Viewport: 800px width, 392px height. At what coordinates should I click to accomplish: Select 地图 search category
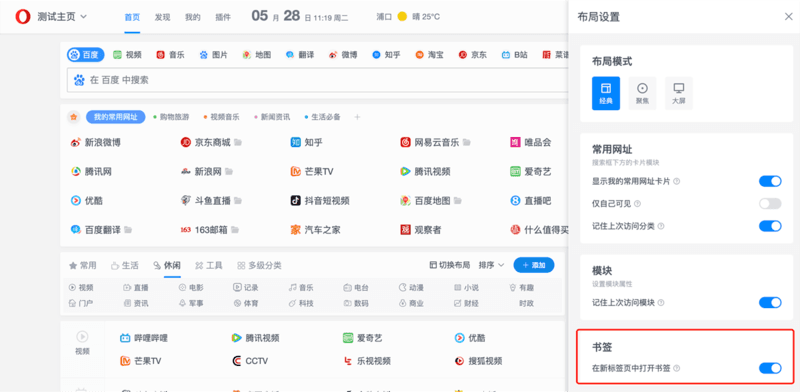coord(257,55)
